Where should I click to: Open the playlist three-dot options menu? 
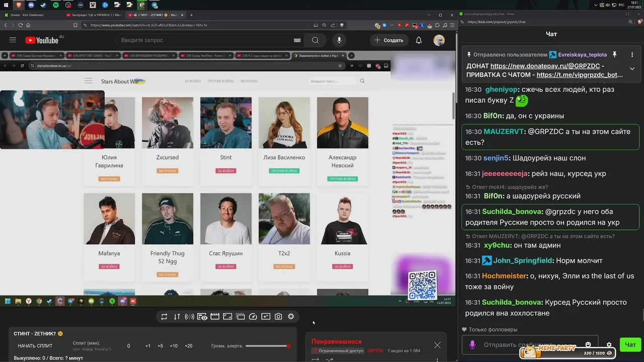tap(437, 360)
